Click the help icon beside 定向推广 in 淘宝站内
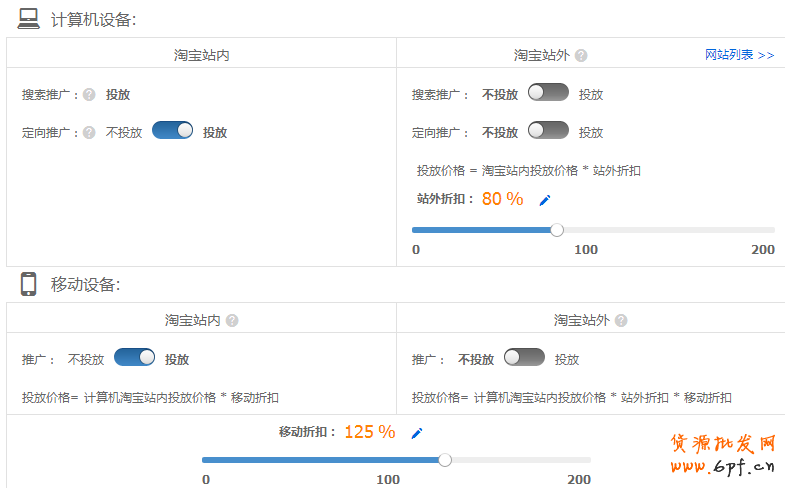The width and height of the screenshot is (785, 488). pyautogui.click(x=89, y=132)
